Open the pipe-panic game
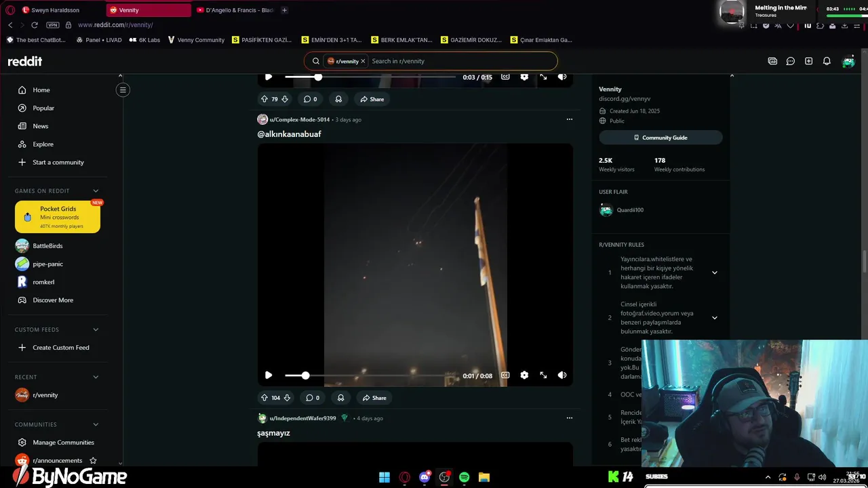The height and width of the screenshot is (488, 868). click(x=47, y=264)
